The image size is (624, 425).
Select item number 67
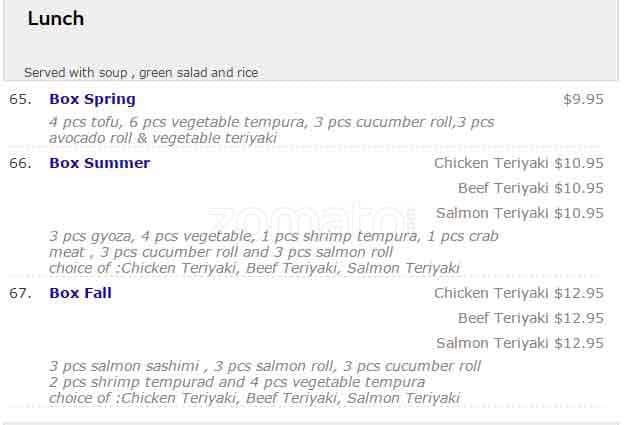(20, 293)
